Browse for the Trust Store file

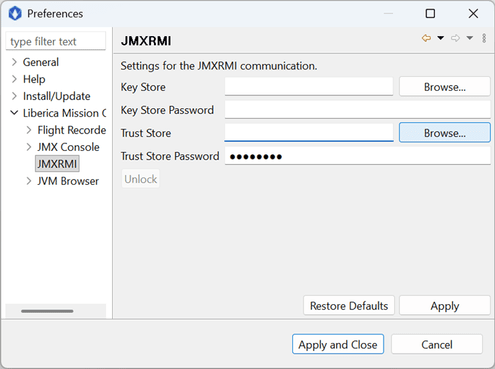click(445, 133)
